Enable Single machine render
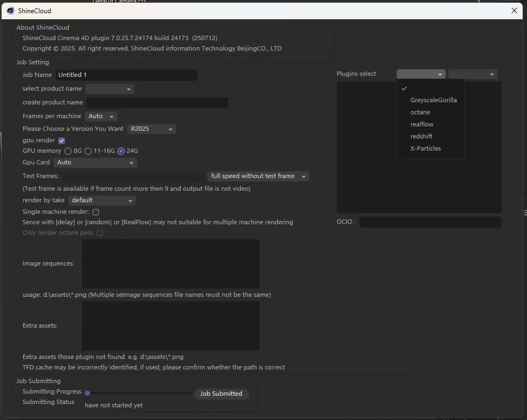Viewport: 527px width, 420px height. pyautogui.click(x=95, y=212)
